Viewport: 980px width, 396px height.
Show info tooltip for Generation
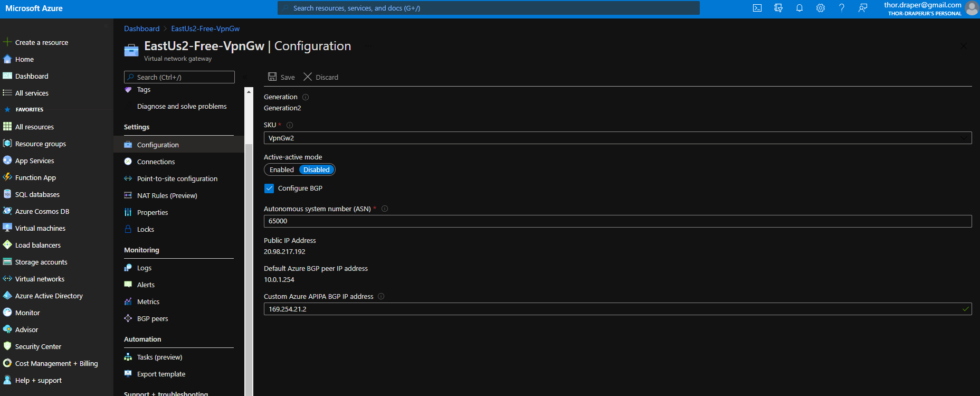306,97
